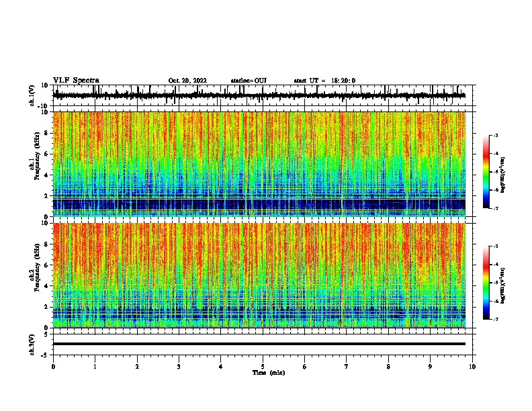Image resolution: width=532 pixels, height=411 pixels.
Task: Click the time axis tick '3'
Action: click(x=179, y=367)
